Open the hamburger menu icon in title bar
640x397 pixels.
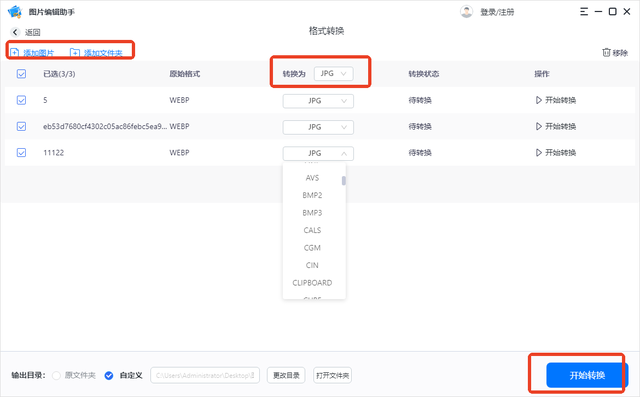click(584, 12)
